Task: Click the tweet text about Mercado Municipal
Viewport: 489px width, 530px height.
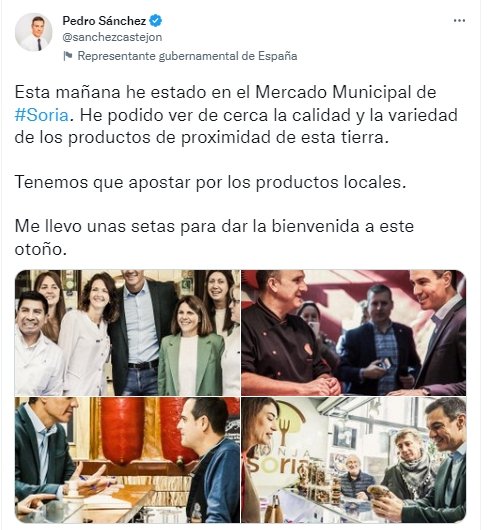Action: click(236, 115)
